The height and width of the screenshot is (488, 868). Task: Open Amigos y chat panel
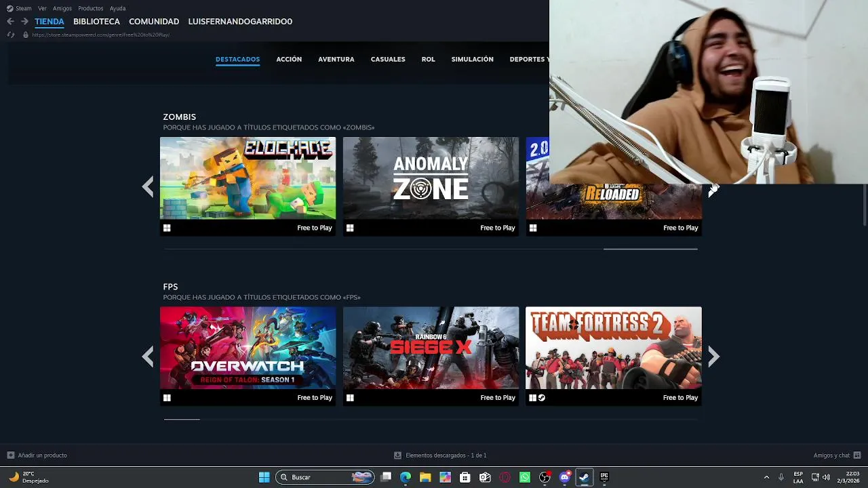[x=831, y=455]
